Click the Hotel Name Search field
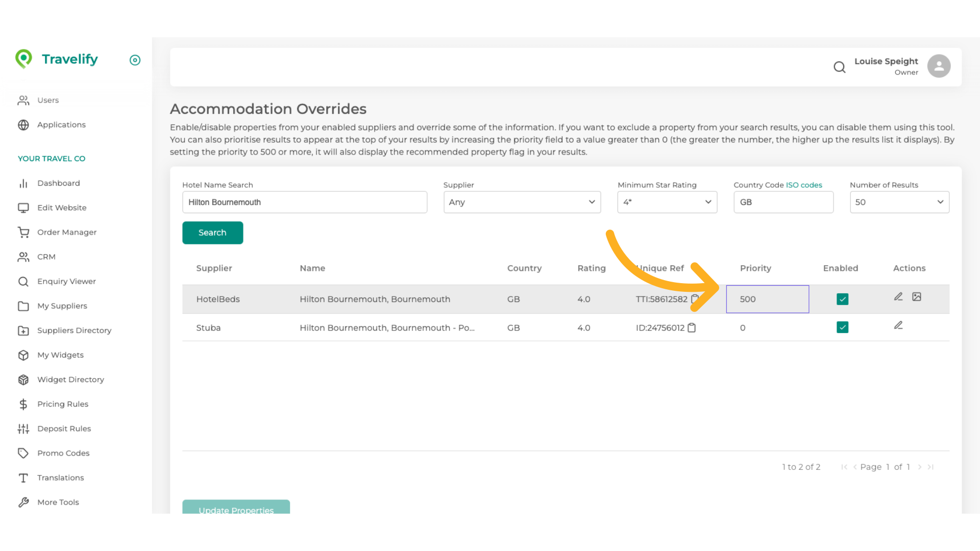Viewport: 980px width, 551px height. pyautogui.click(x=304, y=202)
